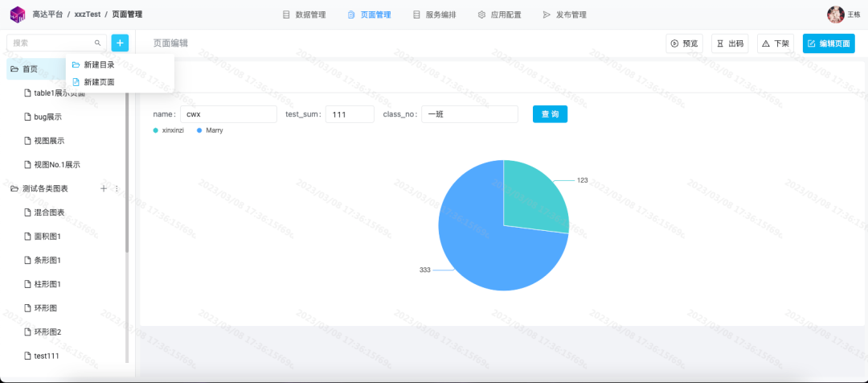The image size is (868, 383).
Task: Click the test_sum input containing 111
Action: pyautogui.click(x=350, y=114)
